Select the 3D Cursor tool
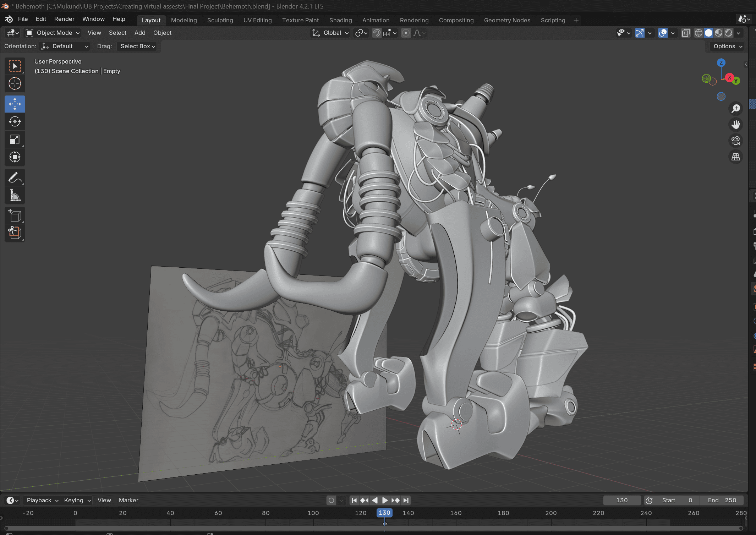Screen dimensions: 756x535 15,84
